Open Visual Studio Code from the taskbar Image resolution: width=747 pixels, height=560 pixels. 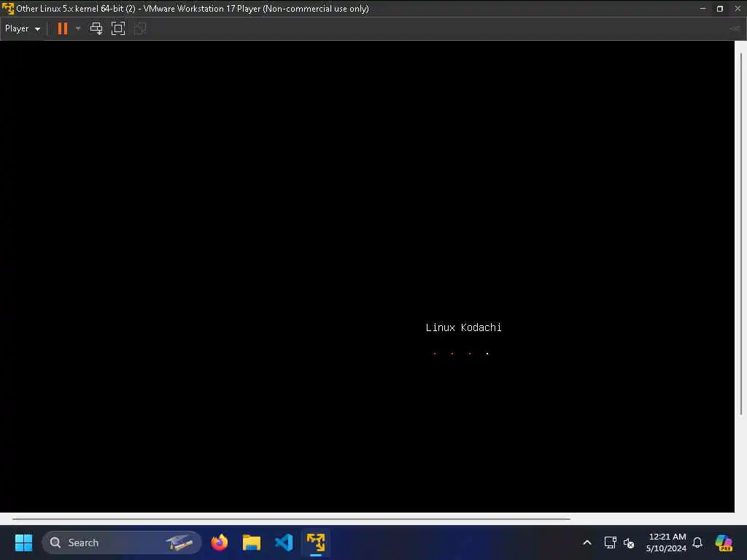click(x=284, y=542)
